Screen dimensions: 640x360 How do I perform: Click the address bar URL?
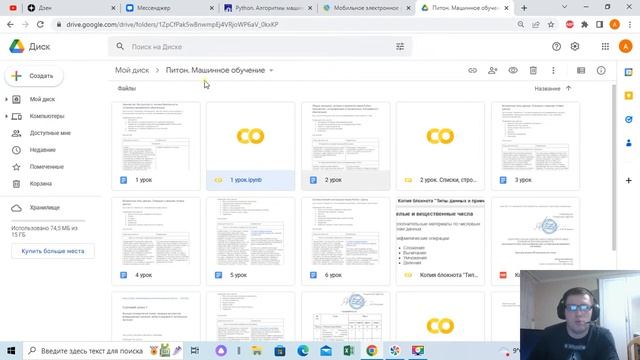pyautogui.click(x=172, y=24)
